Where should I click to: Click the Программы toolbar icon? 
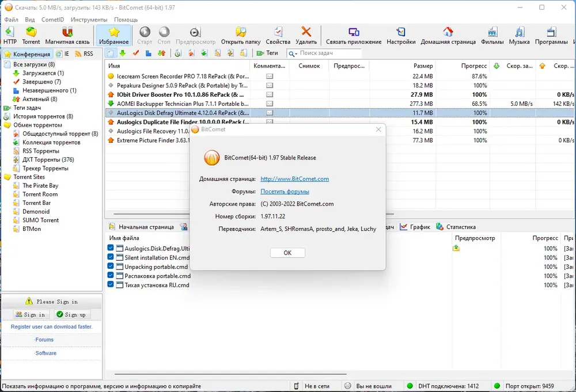click(551, 36)
